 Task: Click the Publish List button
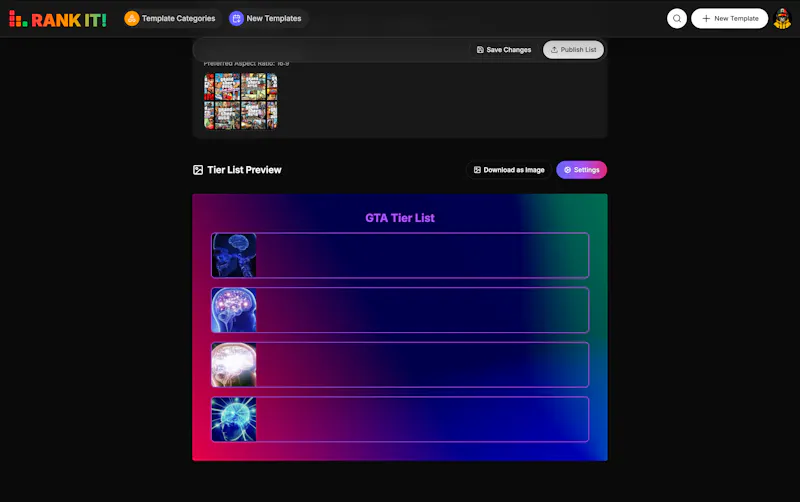coord(573,49)
